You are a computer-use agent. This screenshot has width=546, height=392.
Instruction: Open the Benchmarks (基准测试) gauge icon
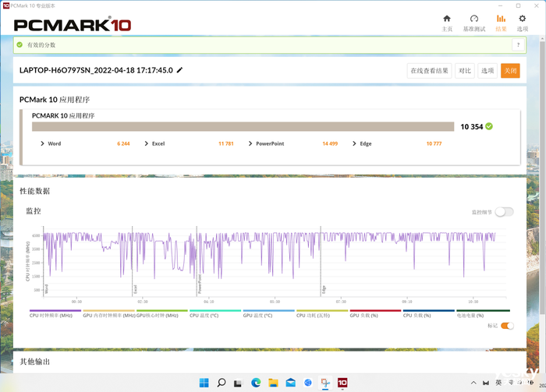tap(474, 19)
